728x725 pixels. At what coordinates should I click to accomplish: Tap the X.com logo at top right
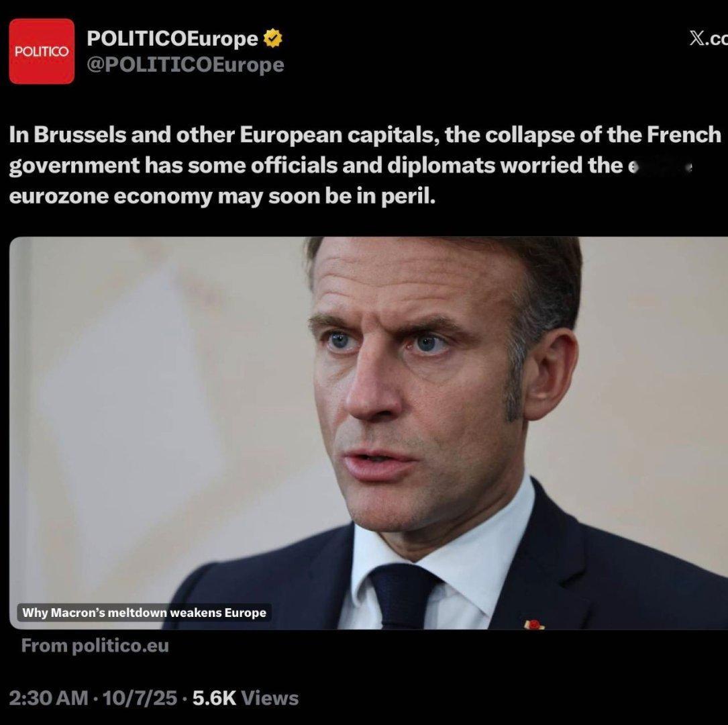point(709,39)
